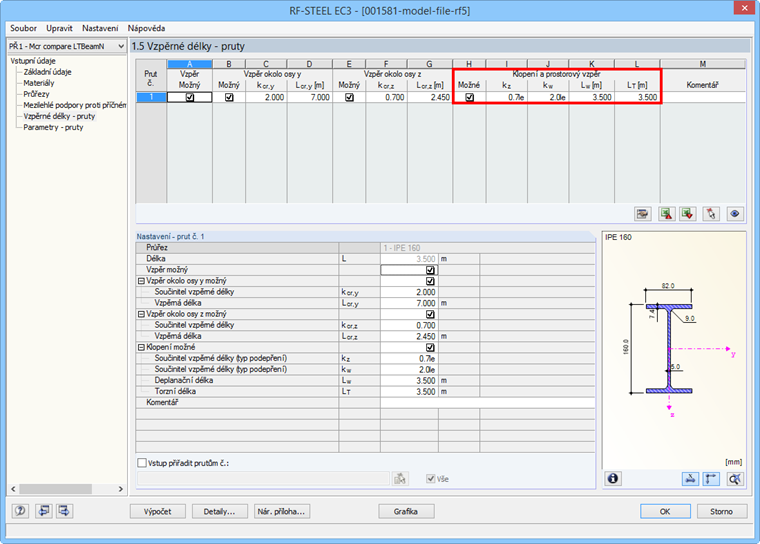Click the first table toolbar icon left of Excel export
This screenshot has height=544, width=760.
tap(643, 214)
